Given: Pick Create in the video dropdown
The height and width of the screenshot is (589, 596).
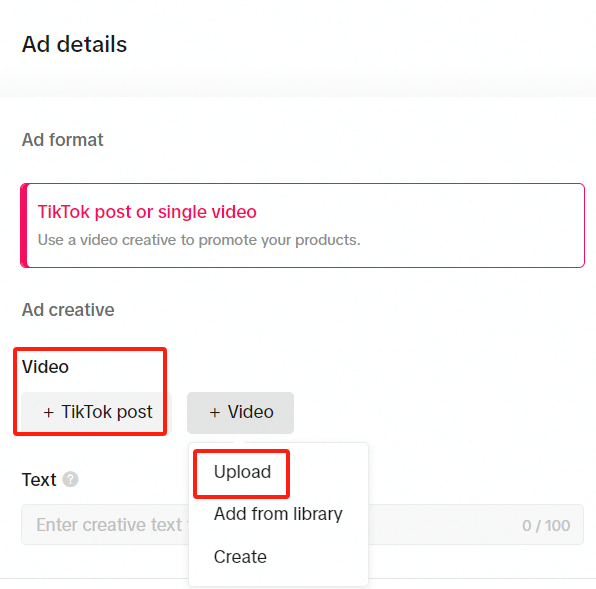Looking at the screenshot, I should [x=240, y=557].
